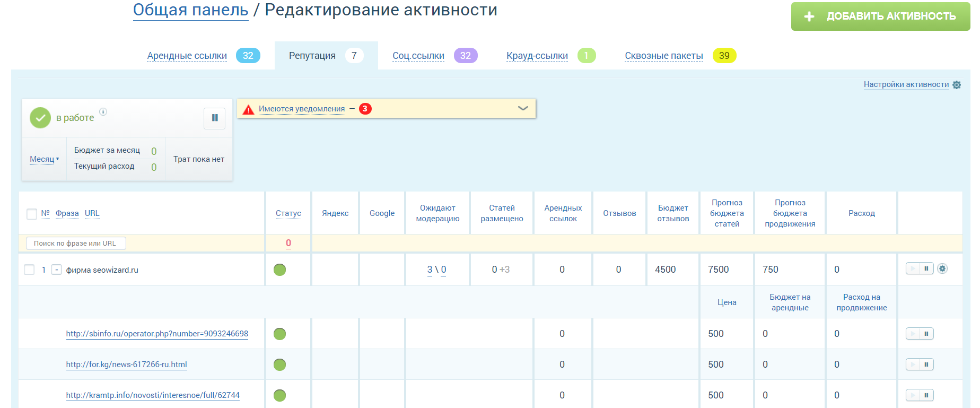Click the Бюджет отзывов value 4500

[x=666, y=270]
